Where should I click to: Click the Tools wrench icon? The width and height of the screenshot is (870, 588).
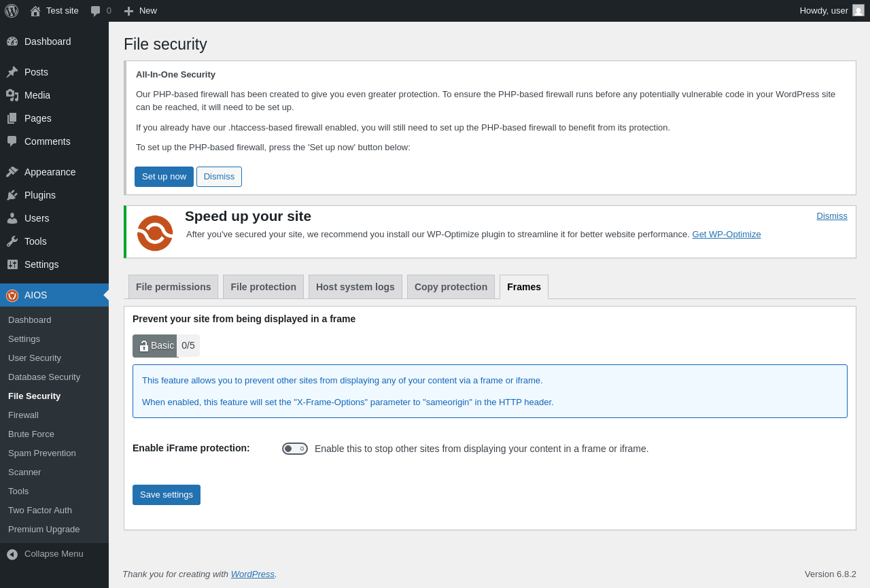[x=12, y=241]
